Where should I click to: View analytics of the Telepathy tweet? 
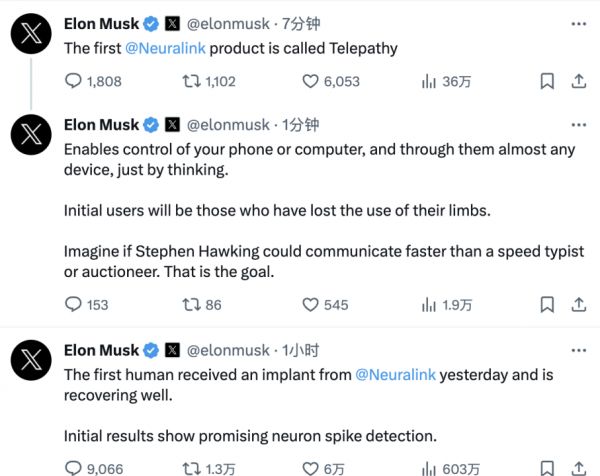click(428, 82)
